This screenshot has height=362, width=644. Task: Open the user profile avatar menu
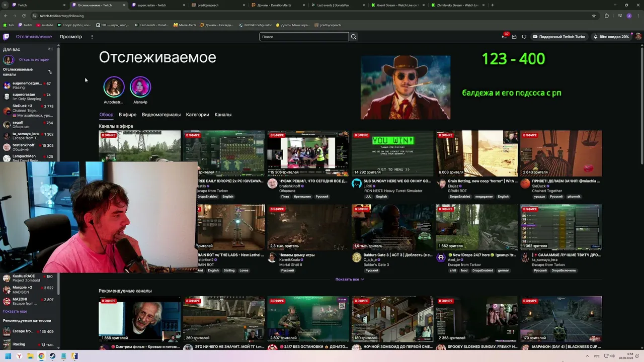(638, 37)
